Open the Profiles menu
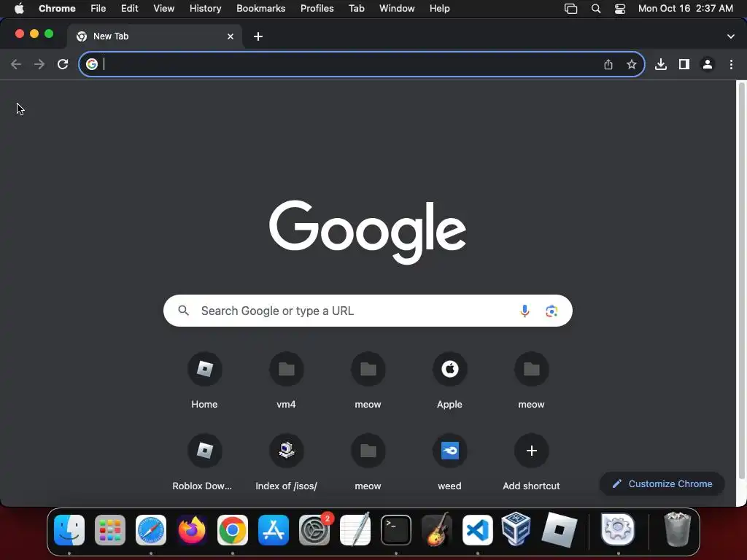This screenshot has width=747, height=560. (317, 9)
